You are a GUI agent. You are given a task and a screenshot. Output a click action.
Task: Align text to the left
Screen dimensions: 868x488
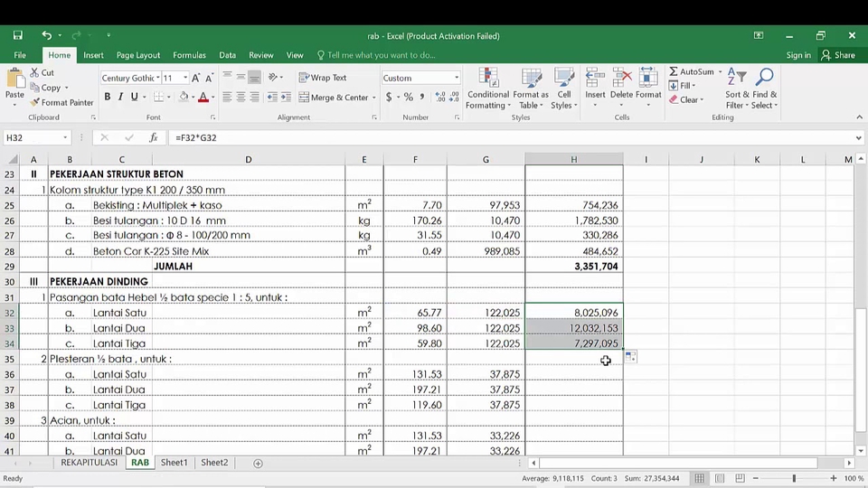point(227,98)
